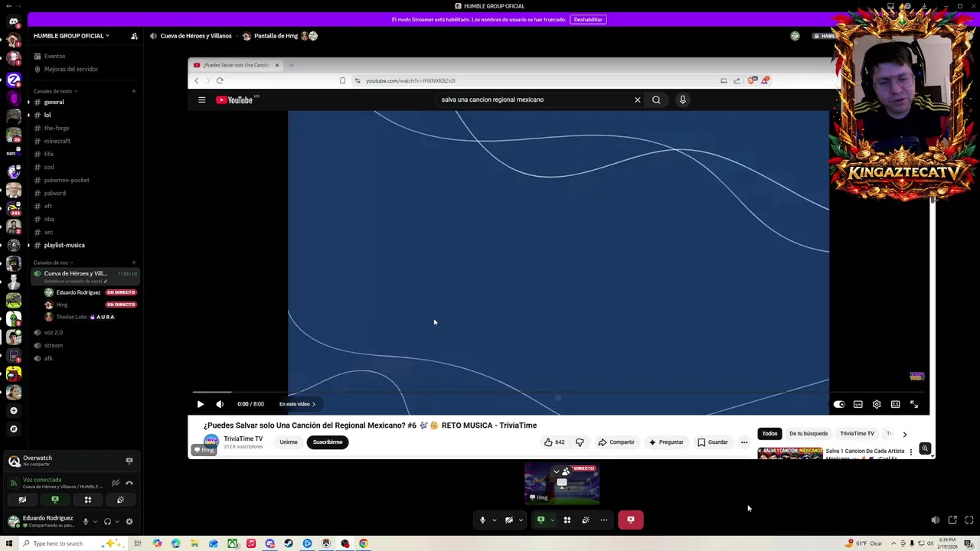Click the Unirme button
This screenshot has width=980, height=551.
coord(289,442)
